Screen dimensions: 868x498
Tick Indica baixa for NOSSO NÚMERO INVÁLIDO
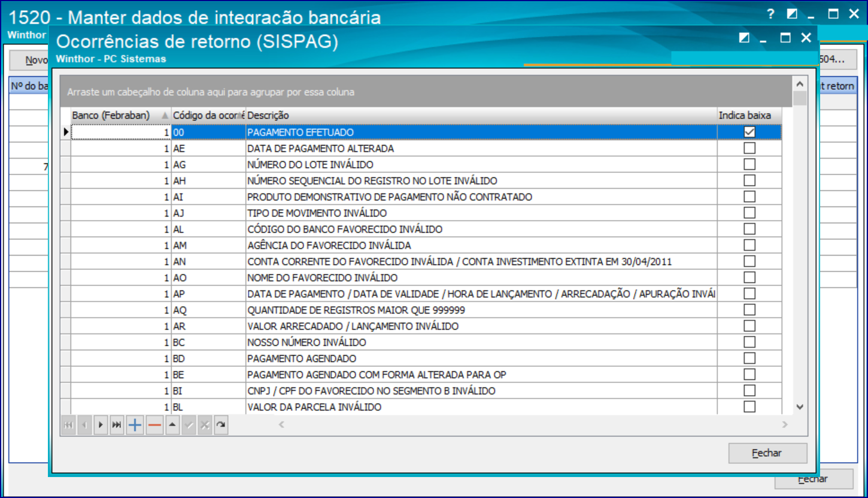749,342
